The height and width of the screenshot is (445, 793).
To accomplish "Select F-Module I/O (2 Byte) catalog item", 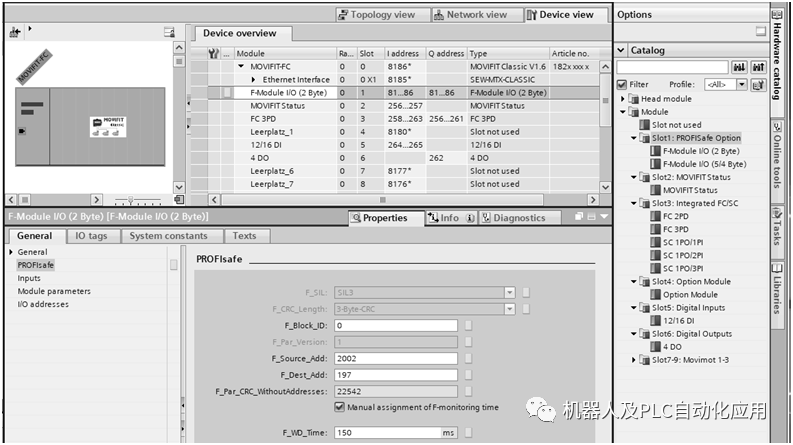I will point(701,151).
